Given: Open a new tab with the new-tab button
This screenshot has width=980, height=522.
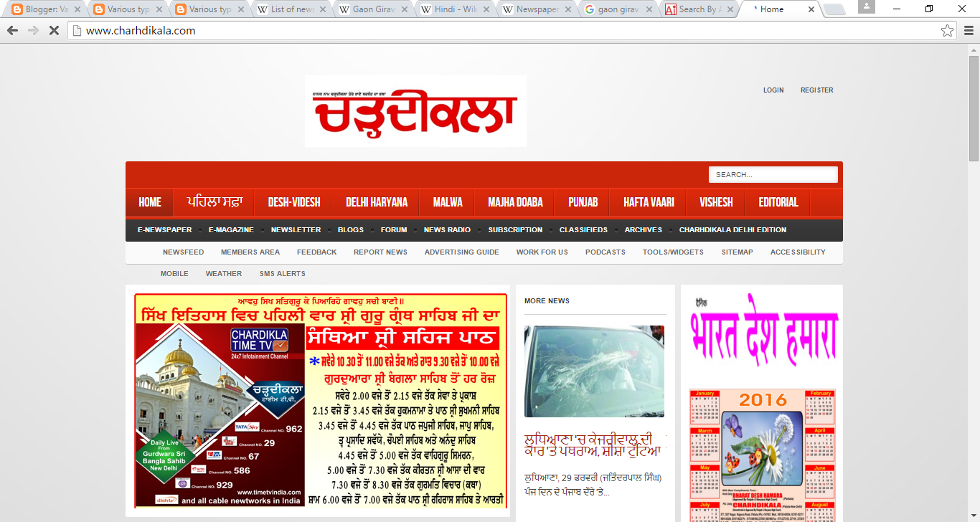Looking at the screenshot, I should click(x=834, y=10).
